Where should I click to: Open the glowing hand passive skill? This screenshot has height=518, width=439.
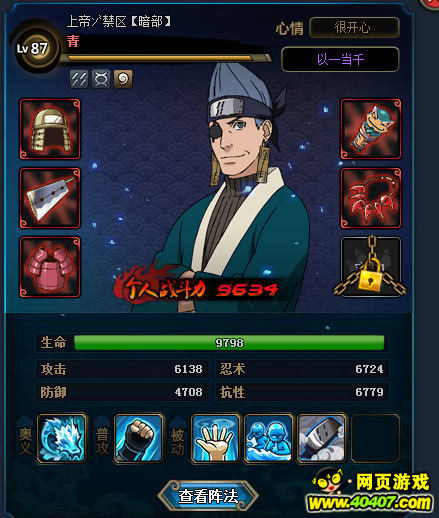215,438
